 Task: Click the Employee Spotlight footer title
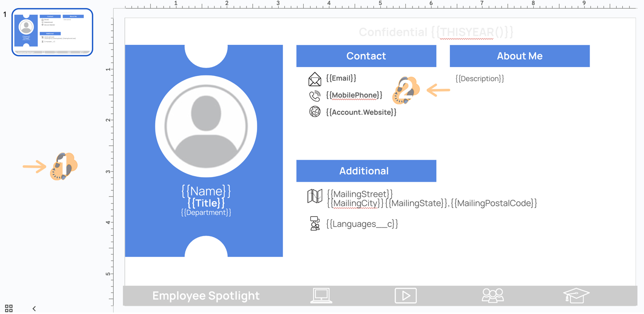[206, 296]
